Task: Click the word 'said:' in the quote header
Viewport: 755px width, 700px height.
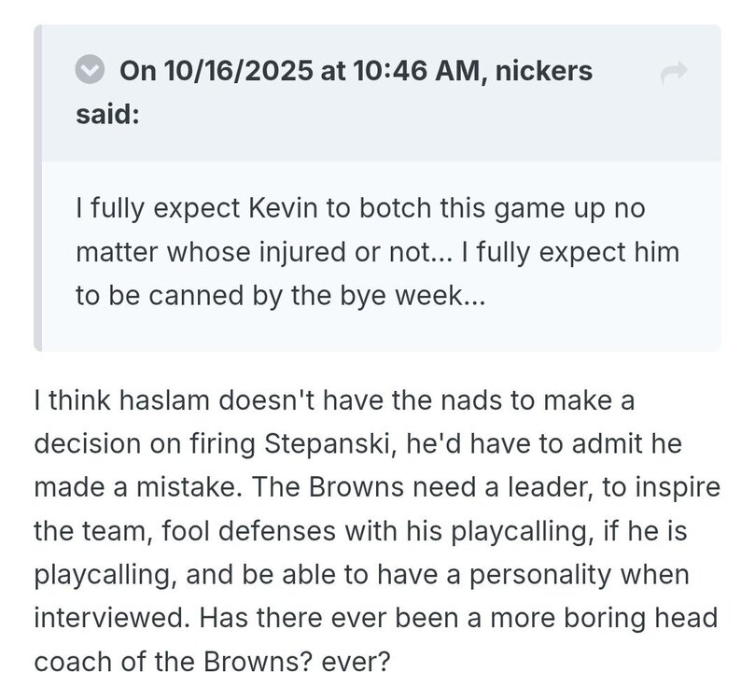Action: pos(108,115)
